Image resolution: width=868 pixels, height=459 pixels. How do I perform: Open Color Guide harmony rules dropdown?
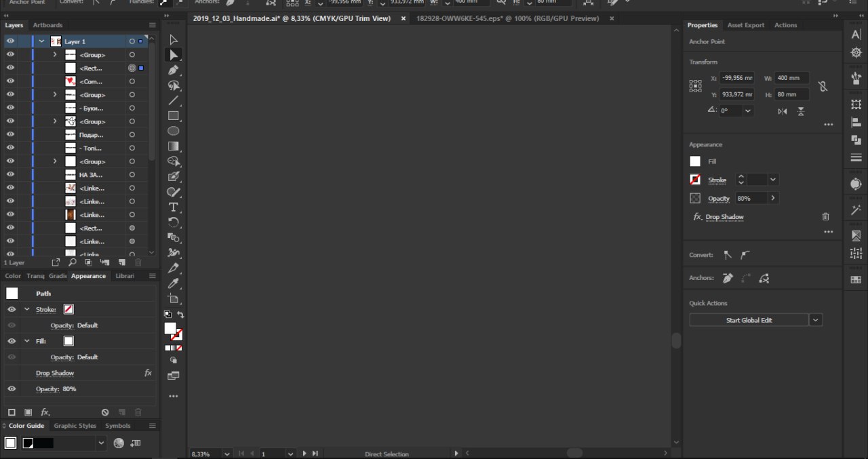(102, 443)
